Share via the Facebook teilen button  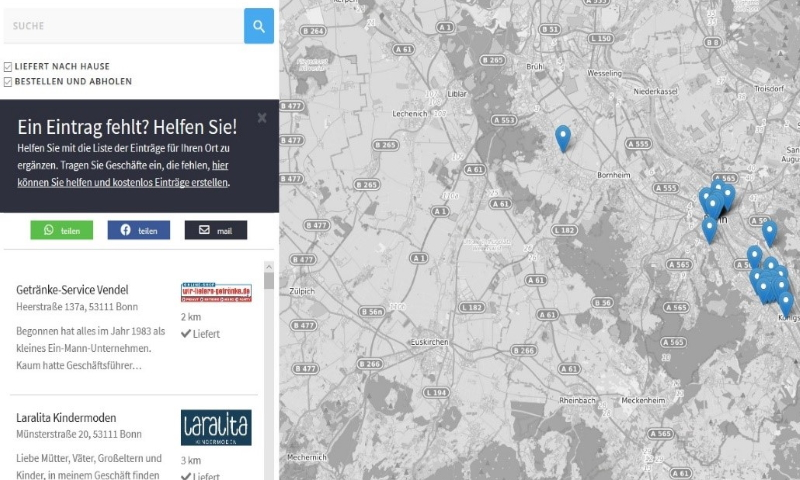[x=138, y=230]
